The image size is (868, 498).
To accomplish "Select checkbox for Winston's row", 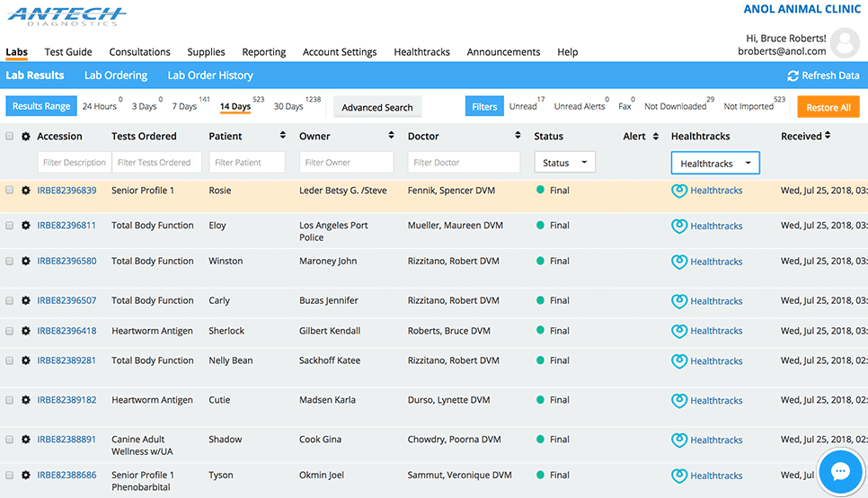I will 10,262.
